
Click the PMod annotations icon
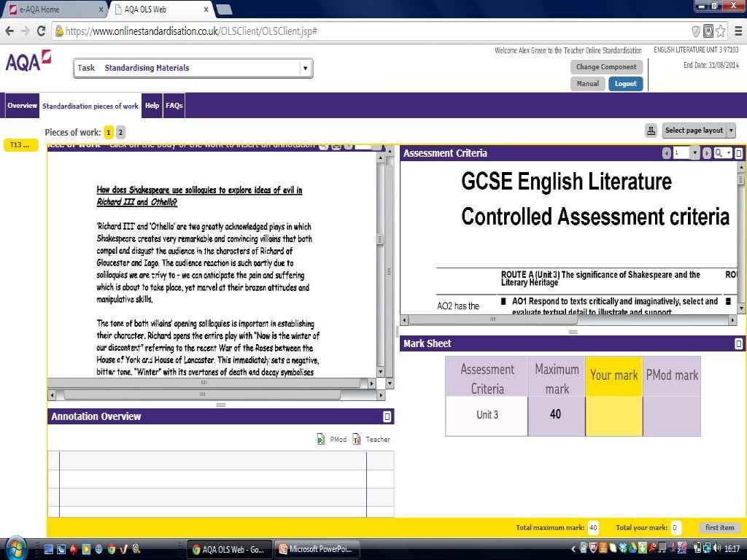[x=321, y=439]
